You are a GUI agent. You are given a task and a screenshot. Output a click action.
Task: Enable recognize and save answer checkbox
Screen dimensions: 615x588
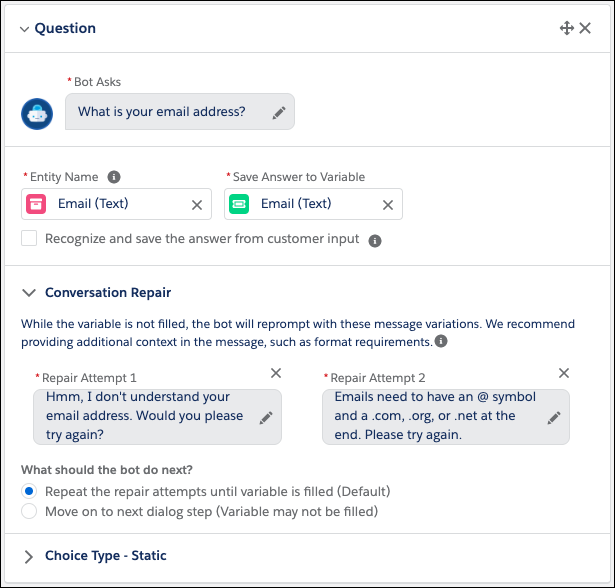(29, 239)
